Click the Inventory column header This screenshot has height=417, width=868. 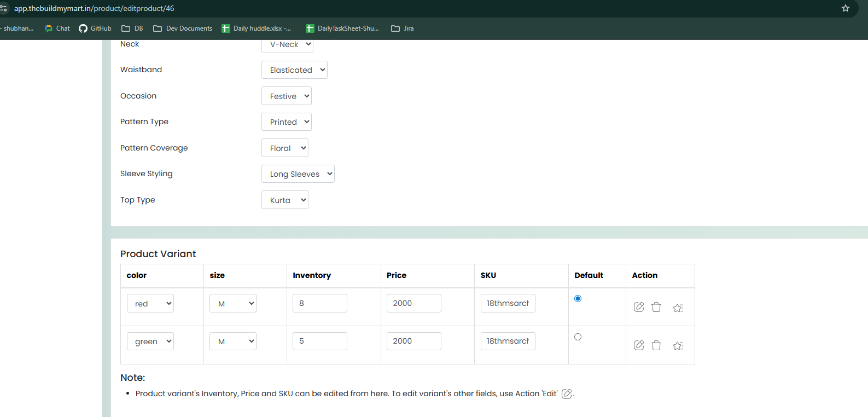(312, 275)
